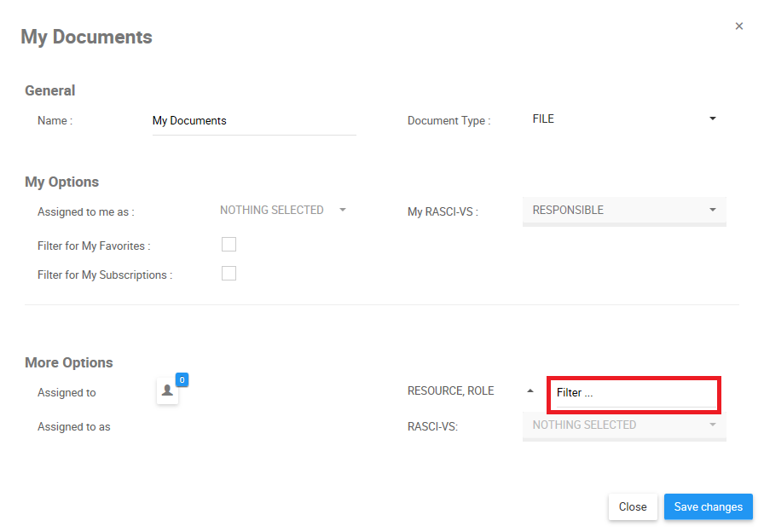Enable Filter for My Favorites checkbox
The width and height of the screenshot is (764, 532).
pos(229,245)
